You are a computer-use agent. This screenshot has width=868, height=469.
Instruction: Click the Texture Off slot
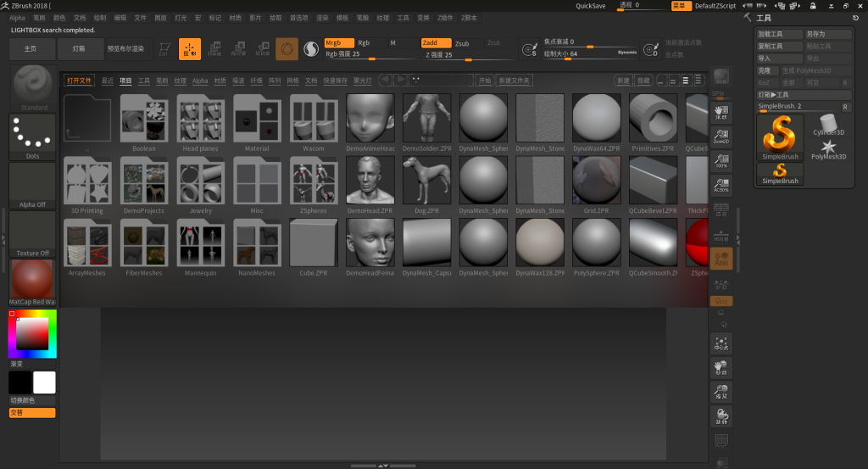32,231
